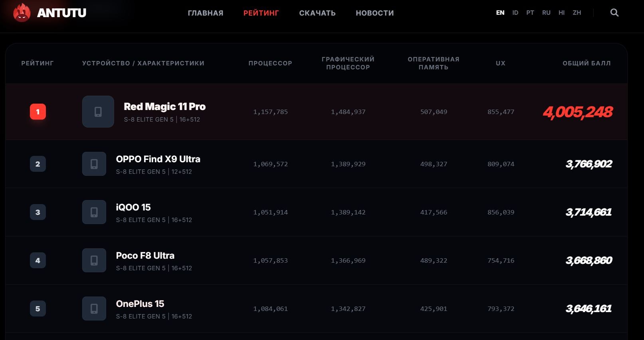Viewport: 644px width, 340px height.
Task: Click the ГРАФИЧЕСКИЙ ПРОЦЕССОР column header
Action: click(x=348, y=63)
